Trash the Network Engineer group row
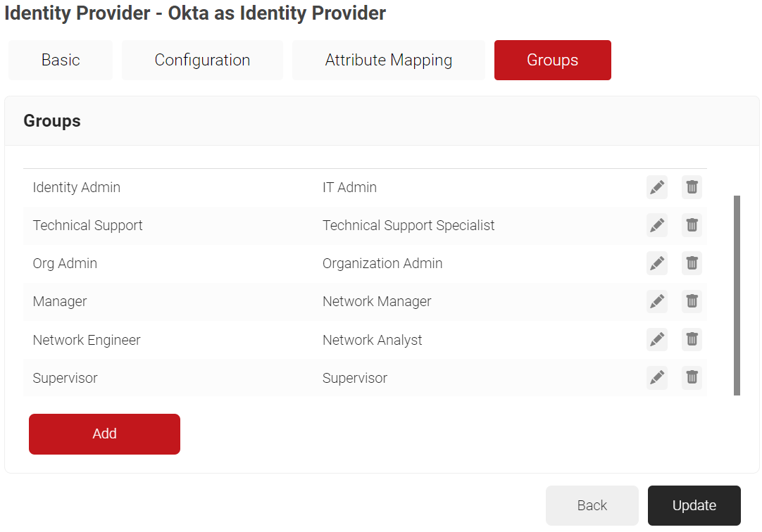 [x=692, y=339]
